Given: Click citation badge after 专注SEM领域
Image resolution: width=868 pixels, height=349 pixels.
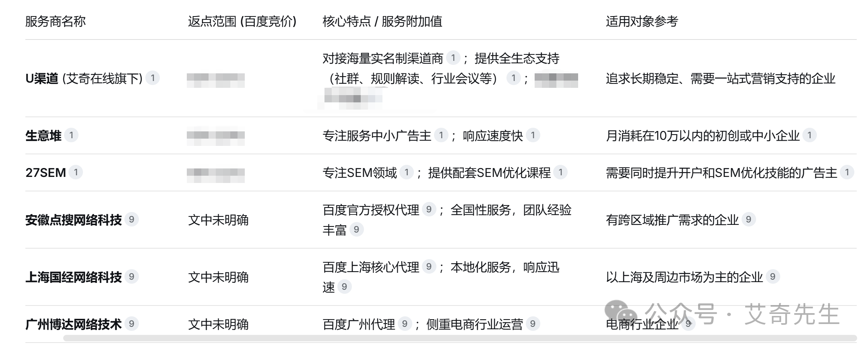Looking at the screenshot, I should click(407, 172).
